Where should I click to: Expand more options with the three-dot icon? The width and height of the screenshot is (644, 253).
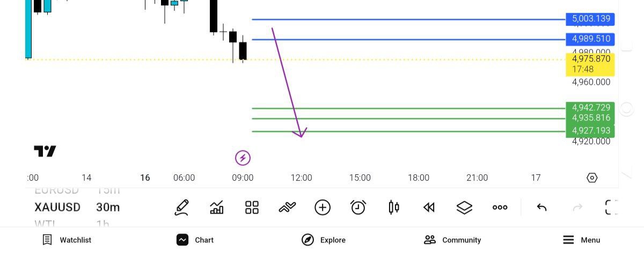(x=500, y=207)
